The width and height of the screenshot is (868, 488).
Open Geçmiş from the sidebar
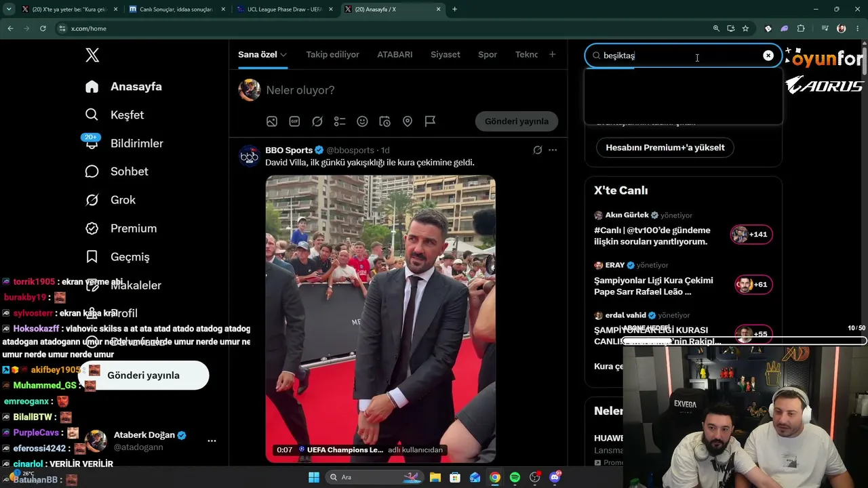(x=117, y=257)
